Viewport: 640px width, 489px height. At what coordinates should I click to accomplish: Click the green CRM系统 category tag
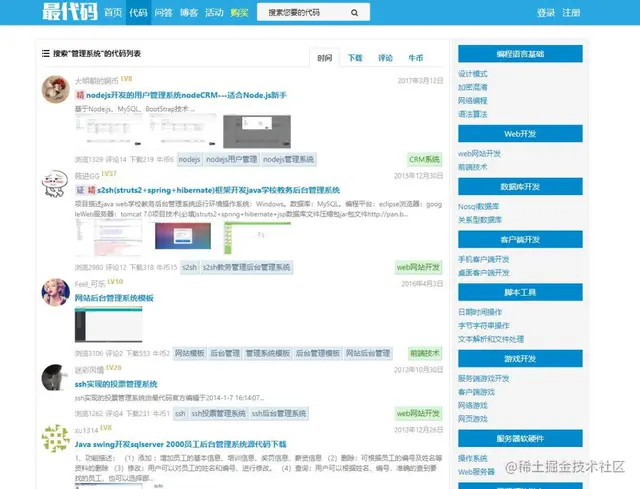[424, 159]
